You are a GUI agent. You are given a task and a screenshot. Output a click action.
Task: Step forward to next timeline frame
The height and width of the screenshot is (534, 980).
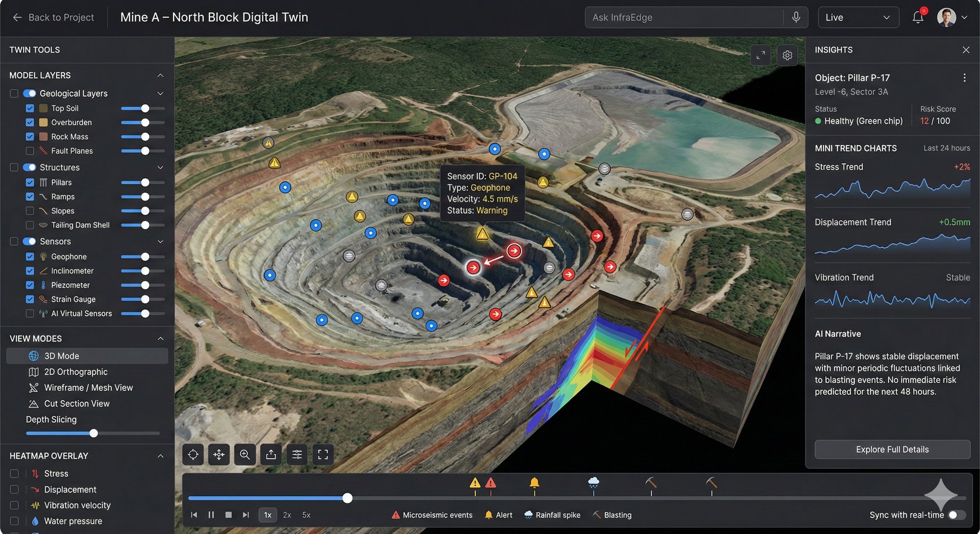pyautogui.click(x=246, y=515)
